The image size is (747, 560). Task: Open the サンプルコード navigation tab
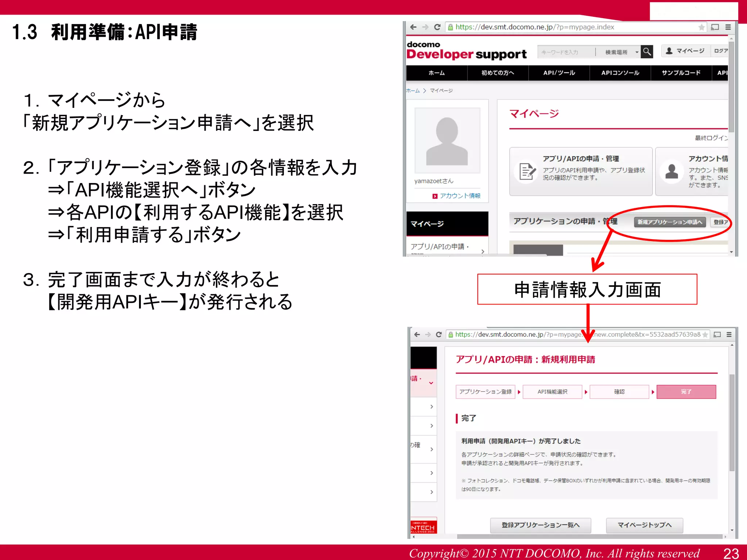(681, 73)
